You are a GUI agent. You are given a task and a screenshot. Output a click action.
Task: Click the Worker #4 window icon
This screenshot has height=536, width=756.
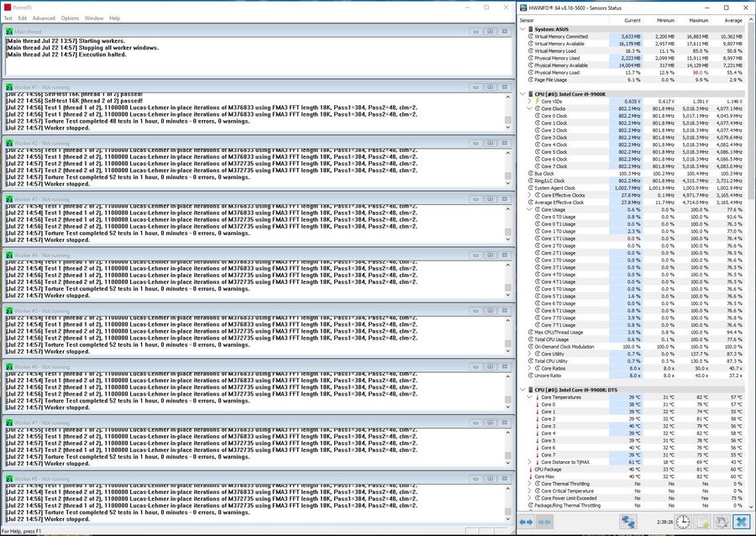point(9,255)
